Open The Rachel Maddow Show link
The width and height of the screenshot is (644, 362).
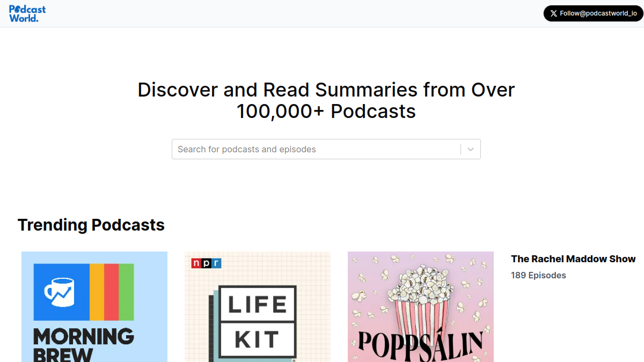(x=573, y=259)
